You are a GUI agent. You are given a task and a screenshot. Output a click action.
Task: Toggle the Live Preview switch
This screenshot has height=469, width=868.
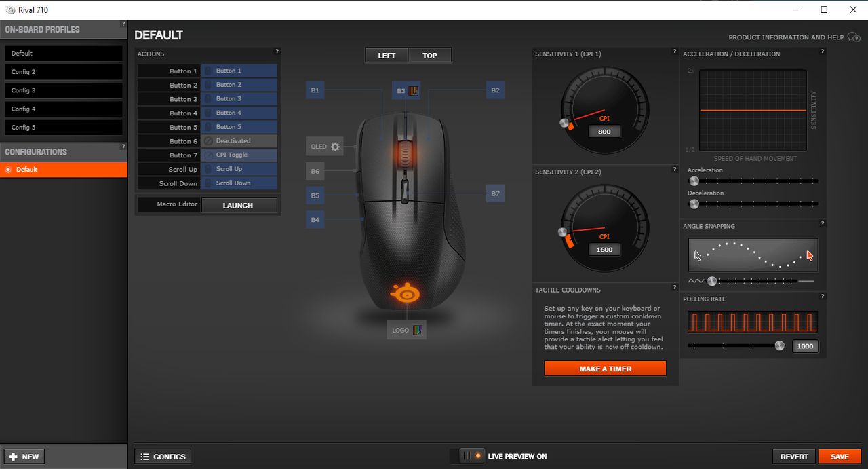tap(473, 456)
